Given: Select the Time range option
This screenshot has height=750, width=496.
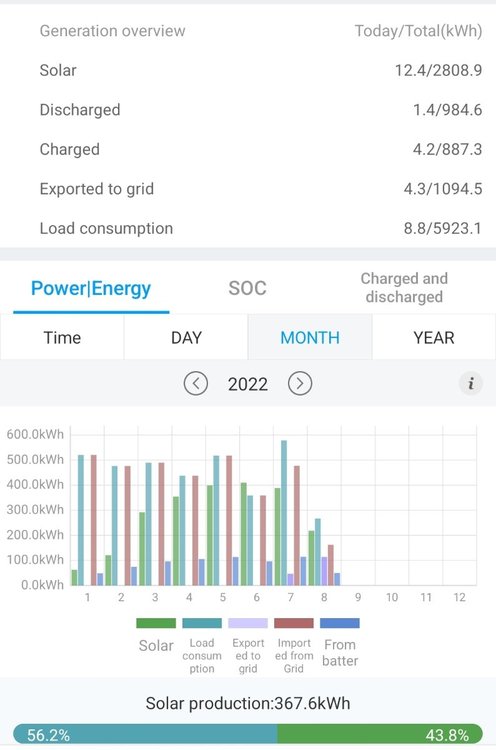Looking at the screenshot, I should [x=62, y=338].
